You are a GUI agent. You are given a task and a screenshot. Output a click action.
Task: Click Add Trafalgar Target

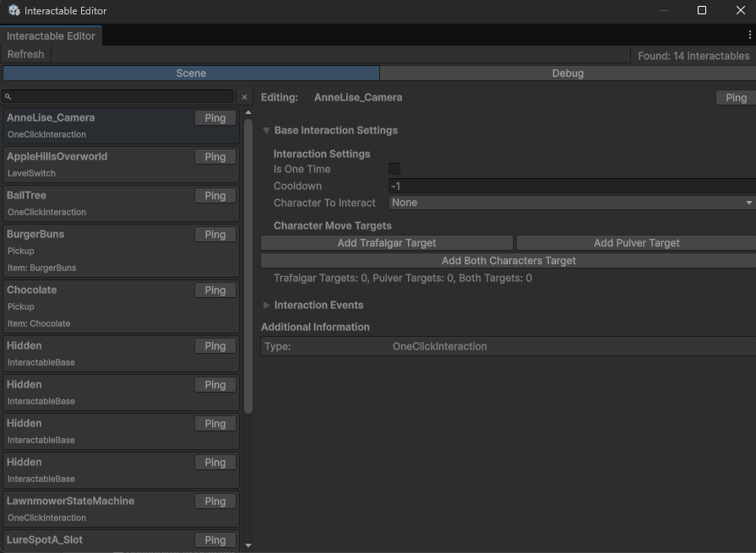click(x=386, y=242)
